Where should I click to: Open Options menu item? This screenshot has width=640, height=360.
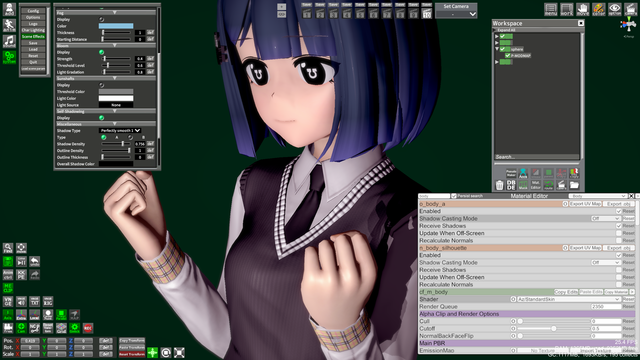[x=33, y=18]
